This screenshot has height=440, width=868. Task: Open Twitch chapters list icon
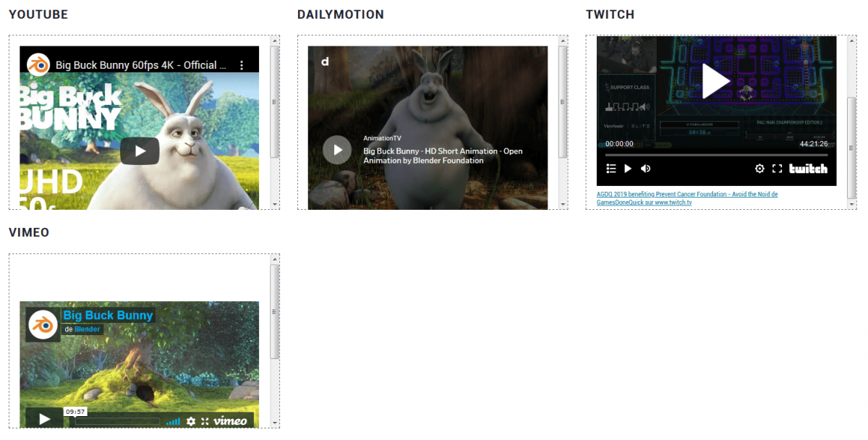[610, 169]
